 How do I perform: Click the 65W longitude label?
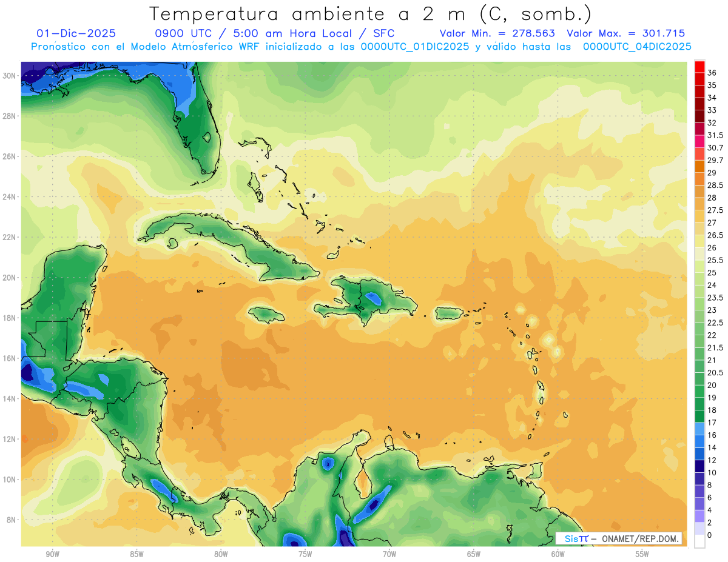point(474,554)
